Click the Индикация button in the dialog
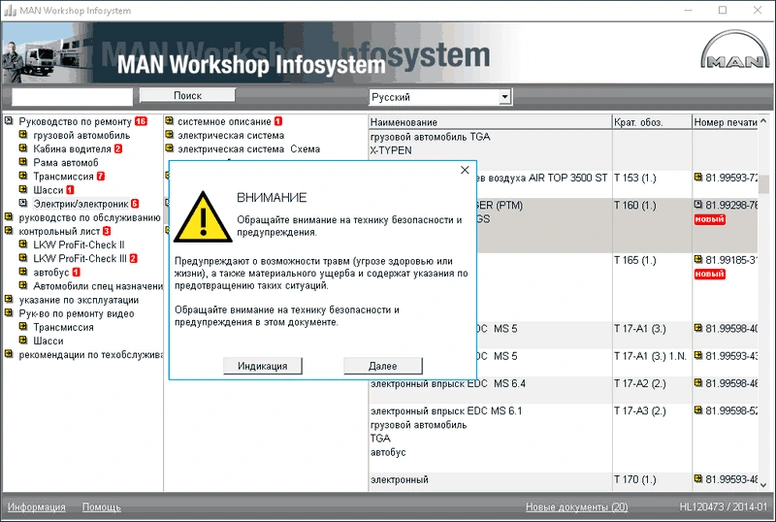 [262, 366]
